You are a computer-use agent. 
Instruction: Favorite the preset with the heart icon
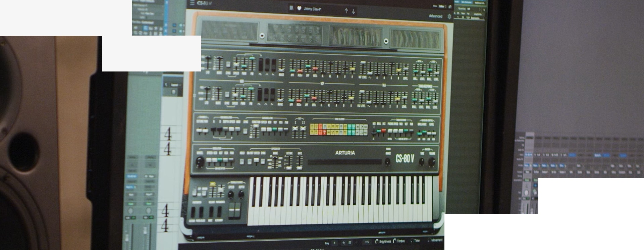click(x=299, y=8)
